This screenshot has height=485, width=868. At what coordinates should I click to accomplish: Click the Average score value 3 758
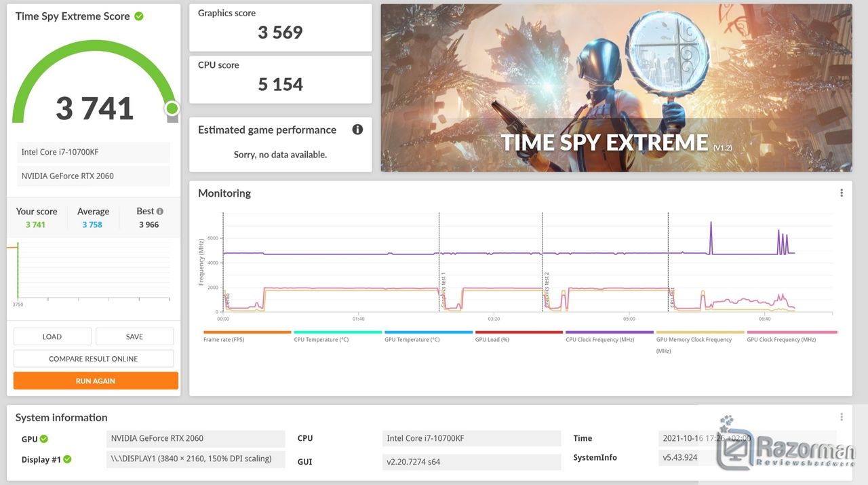tap(92, 225)
